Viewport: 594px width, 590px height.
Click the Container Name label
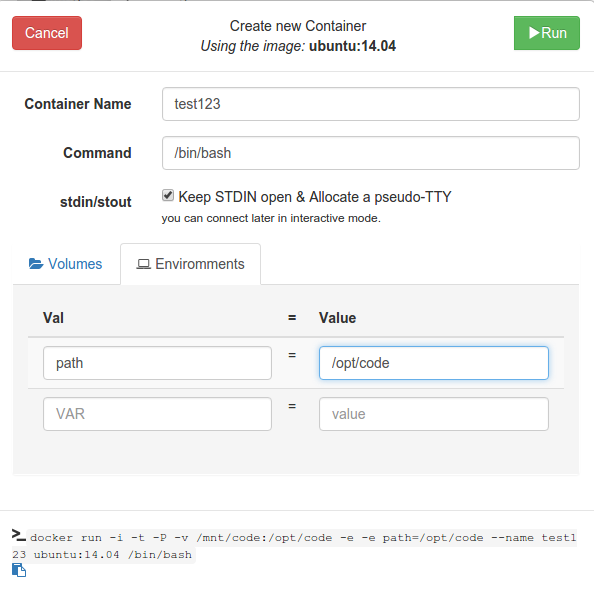coord(78,104)
